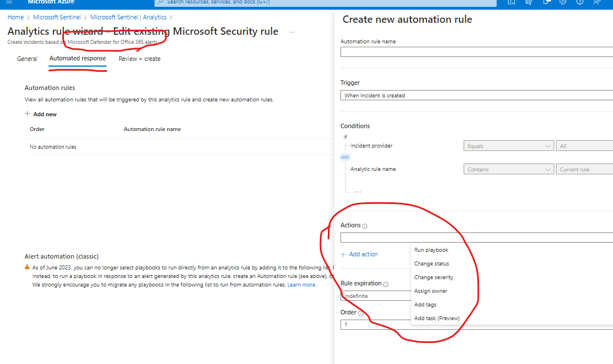Screen dimensions: 613x364
Task: Click Add new automation rule
Action: pos(40,114)
